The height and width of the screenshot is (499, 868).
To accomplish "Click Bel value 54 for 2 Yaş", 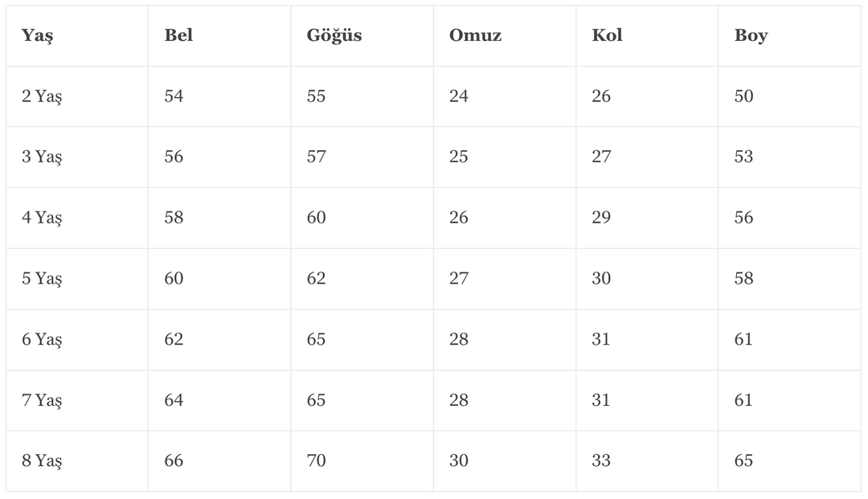I will point(174,96).
